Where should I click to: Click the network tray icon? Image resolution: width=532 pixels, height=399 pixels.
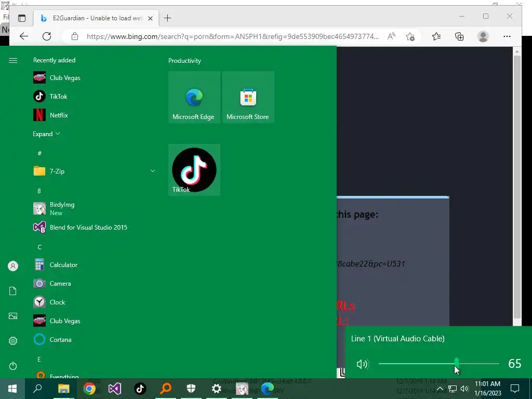[453, 389]
